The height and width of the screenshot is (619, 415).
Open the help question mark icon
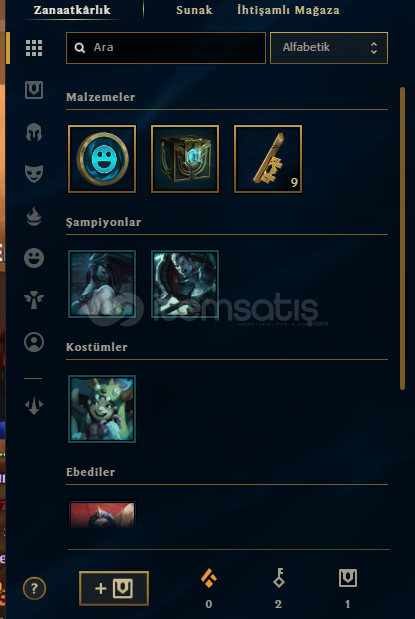point(34,589)
